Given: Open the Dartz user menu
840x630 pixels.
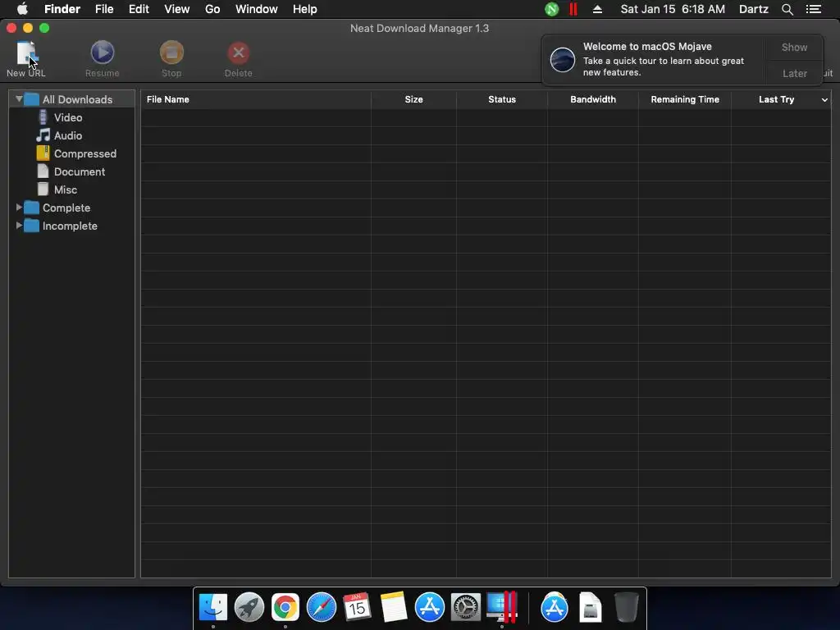Looking at the screenshot, I should pyautogui.click(x=753, y=9).
